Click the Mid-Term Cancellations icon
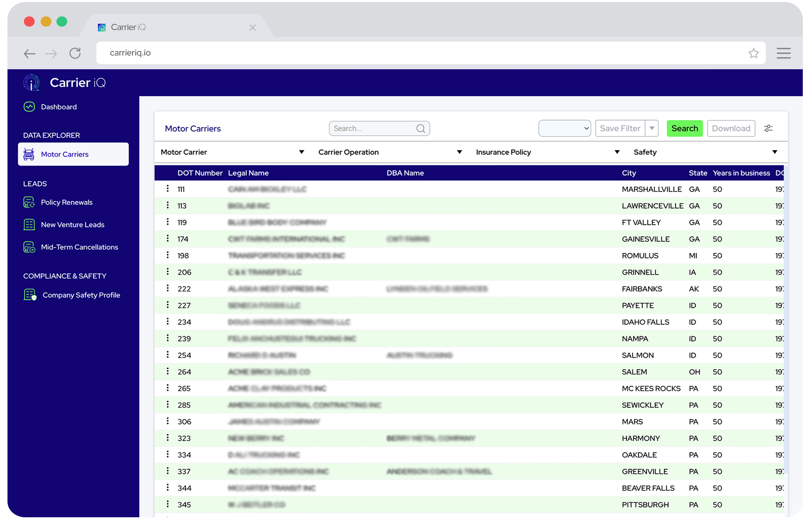This screenshot has height=519, width=812. point(29,247)
